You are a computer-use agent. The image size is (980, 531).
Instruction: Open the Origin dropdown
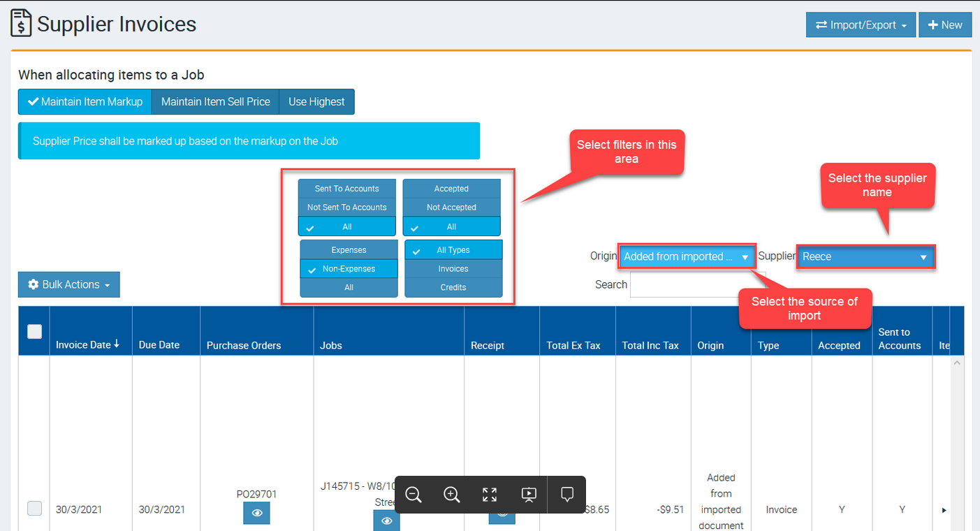(x=686, y=256)
